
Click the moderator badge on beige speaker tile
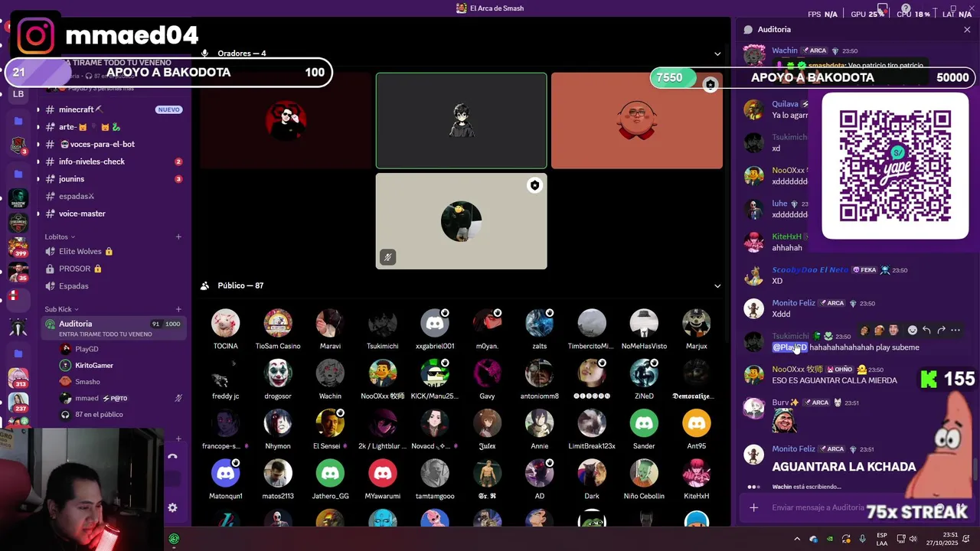tap(534, 185)
